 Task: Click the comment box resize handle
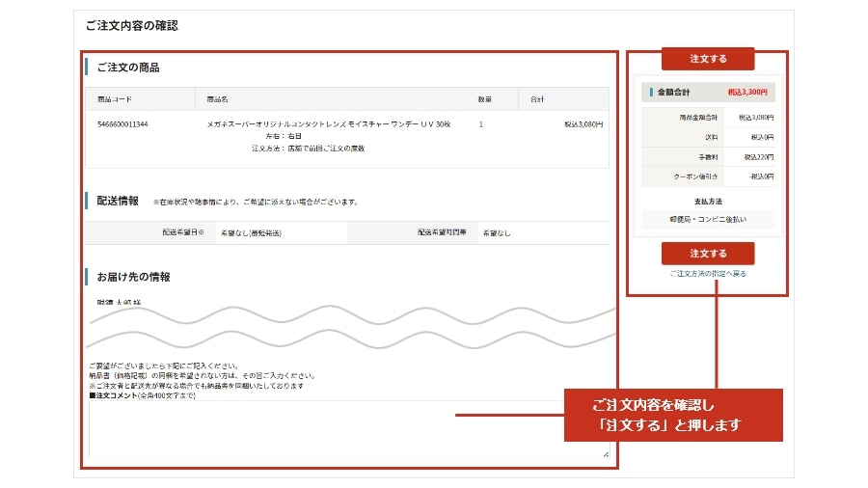point(606,453)
